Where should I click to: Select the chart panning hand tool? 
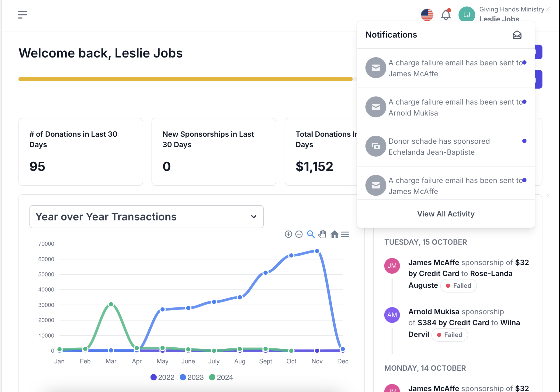pyautogui.click(x=322, y=234)
